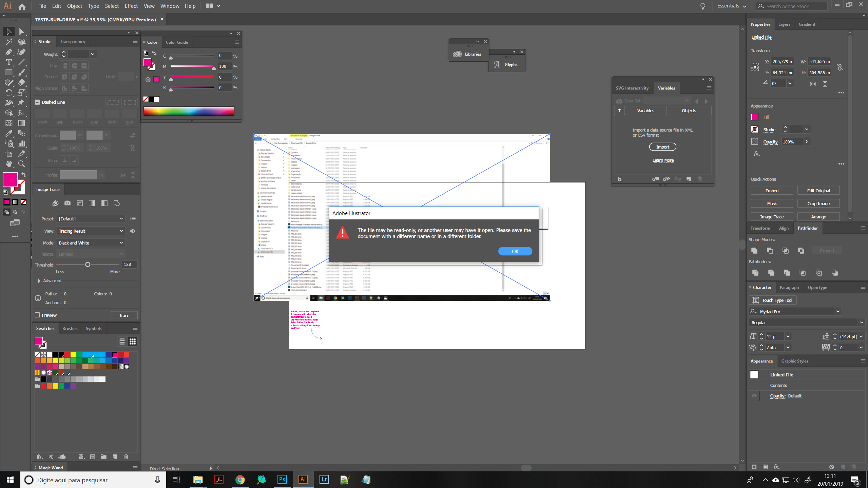Toggle the Dashed Line checkbox
This screenshot has height=488, width=868.
tap(37, 102)
